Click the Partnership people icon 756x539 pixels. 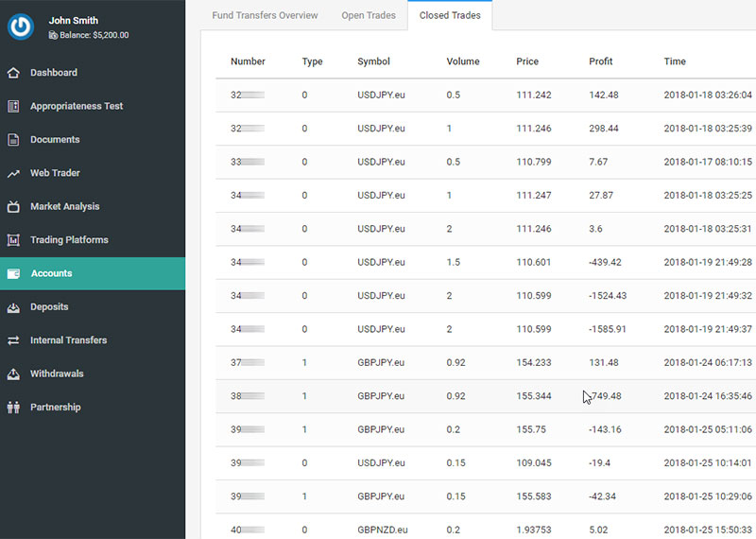tap(13, 408)
